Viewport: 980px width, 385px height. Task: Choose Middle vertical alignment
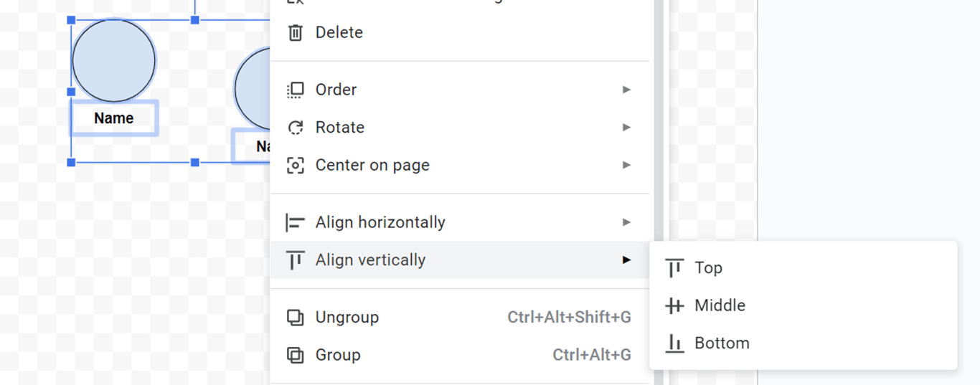pos(720,305)
